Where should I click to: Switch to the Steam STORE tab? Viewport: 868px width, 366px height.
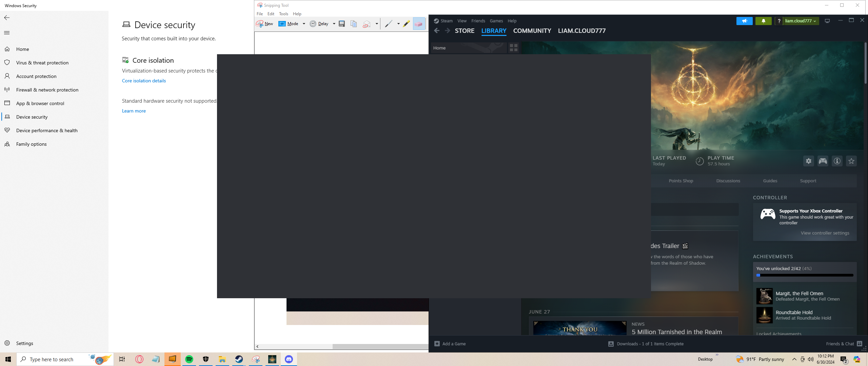click(465, 31)
